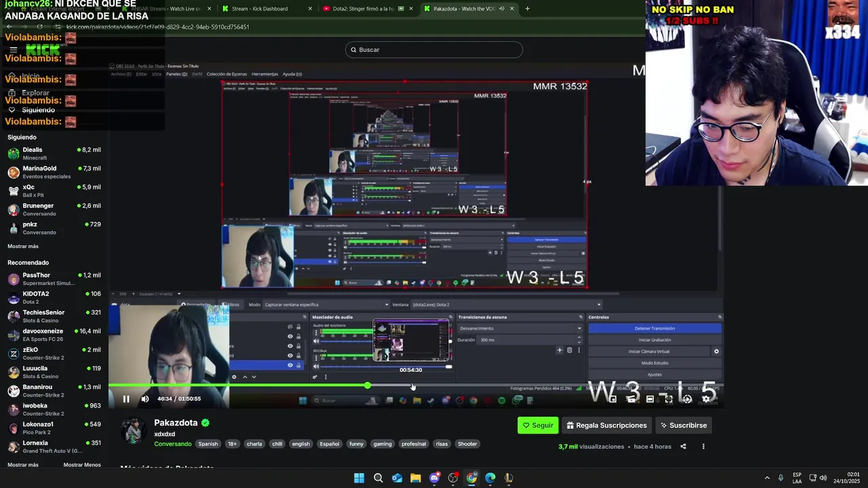868x488 pixels.
Task: Mute the video with the speaker icon
Action: pyautogui.click(x=145, y=399)
